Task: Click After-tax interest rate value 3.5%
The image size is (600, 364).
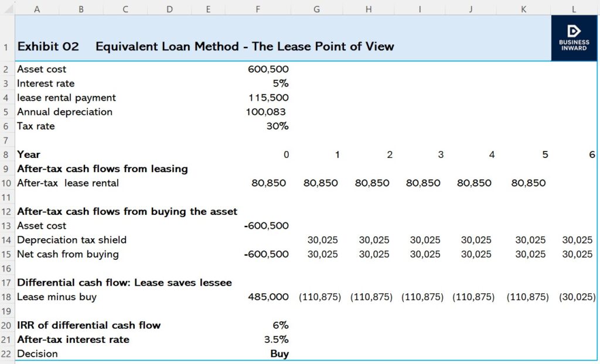Action: [x=276, y=339]
